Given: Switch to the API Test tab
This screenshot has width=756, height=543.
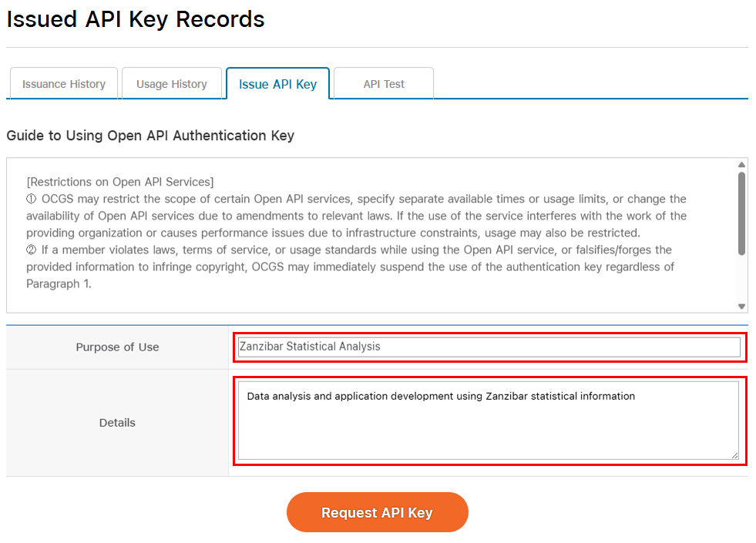Looking at the screenshot, I should tap(383, 83).
